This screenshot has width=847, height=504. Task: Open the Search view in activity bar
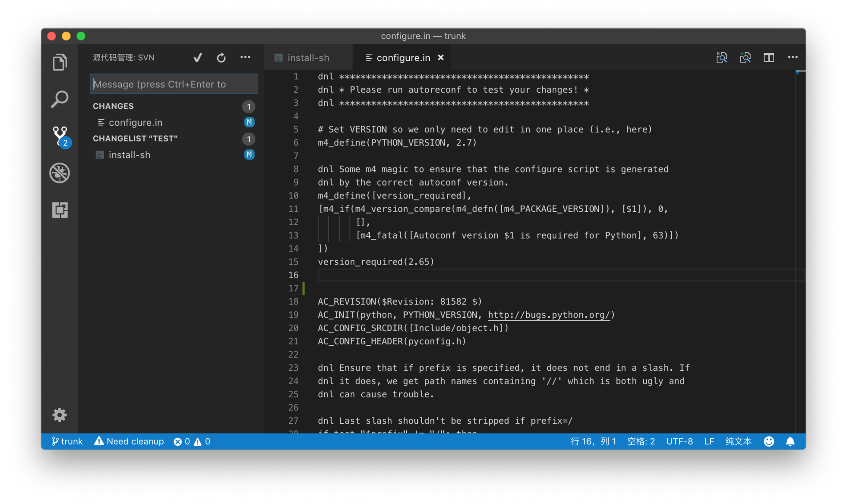tap(60, 99)
